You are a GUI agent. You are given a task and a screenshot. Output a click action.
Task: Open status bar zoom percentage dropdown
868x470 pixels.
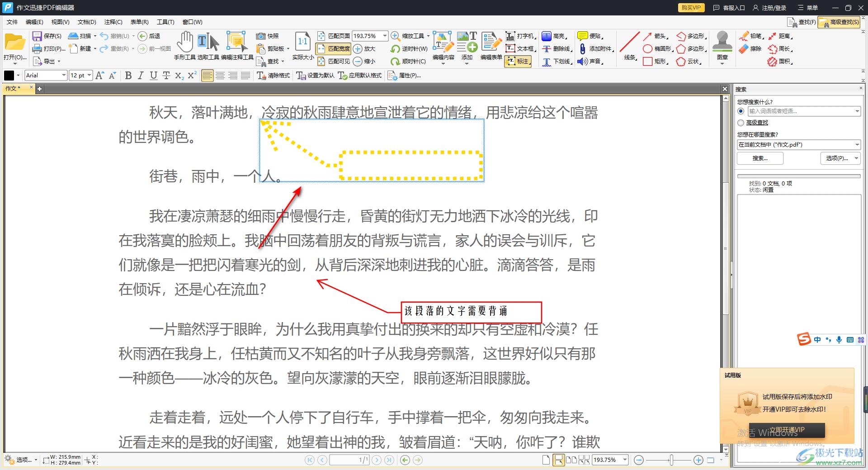coord(625,460)
